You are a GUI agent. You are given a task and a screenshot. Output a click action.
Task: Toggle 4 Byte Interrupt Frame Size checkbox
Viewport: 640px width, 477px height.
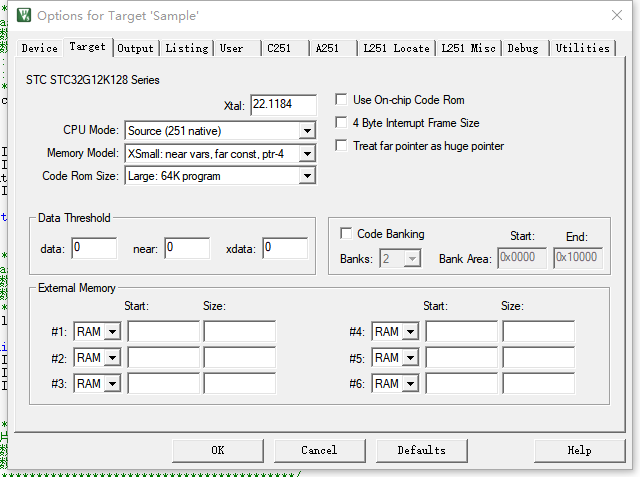(341, 122)
